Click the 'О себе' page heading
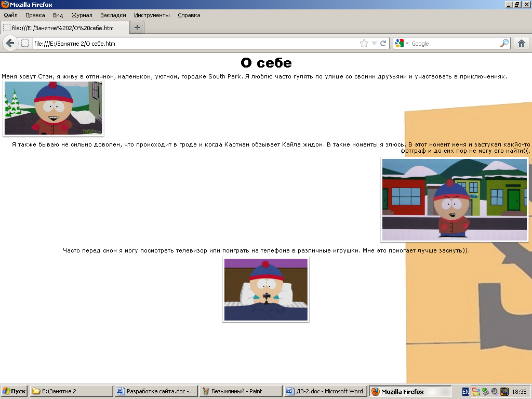The width and height of the screenshot is (532, 399). tap(266, 63)
